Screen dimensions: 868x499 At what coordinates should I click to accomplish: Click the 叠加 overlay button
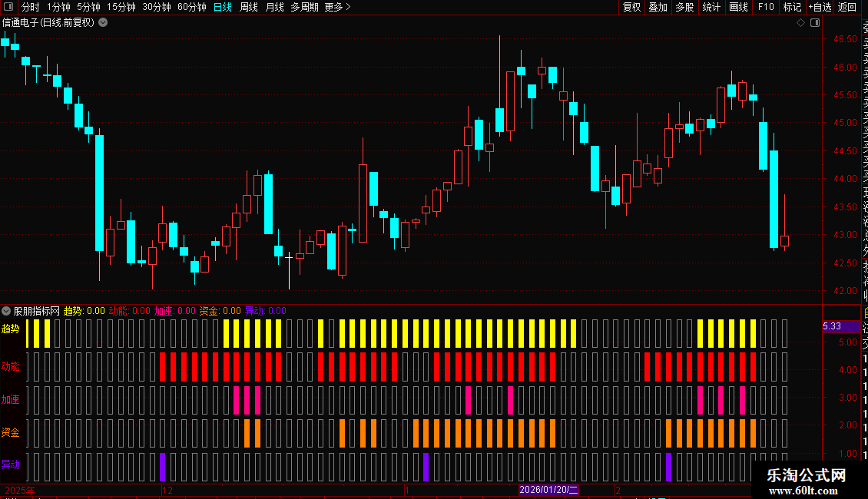coord(658,7)
